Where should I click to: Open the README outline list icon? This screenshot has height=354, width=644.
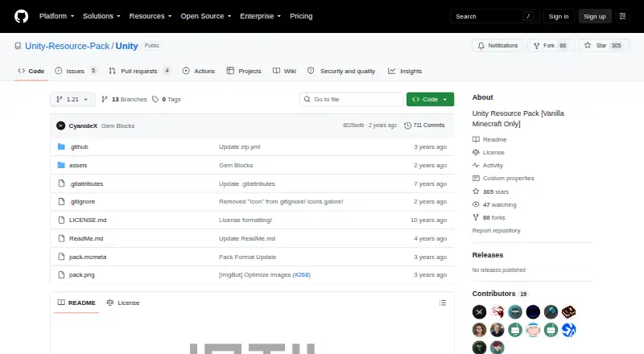[442, 303]
